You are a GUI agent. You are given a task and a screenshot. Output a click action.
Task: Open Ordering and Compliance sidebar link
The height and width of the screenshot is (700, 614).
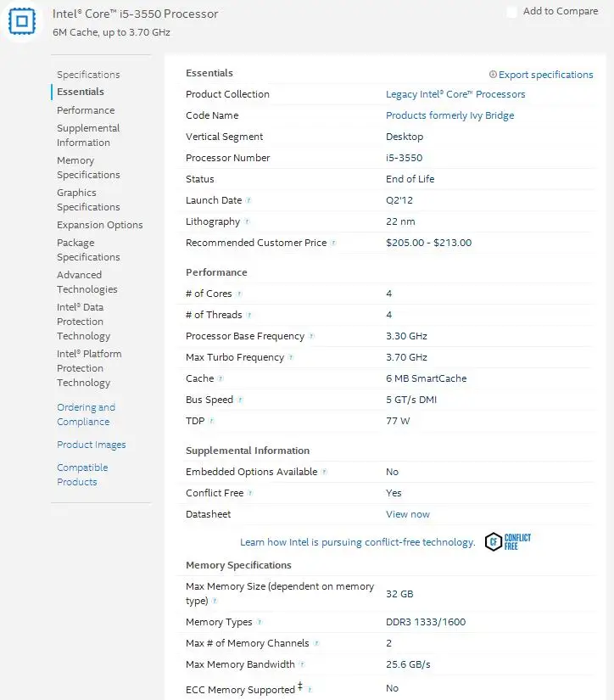[86, 414]
